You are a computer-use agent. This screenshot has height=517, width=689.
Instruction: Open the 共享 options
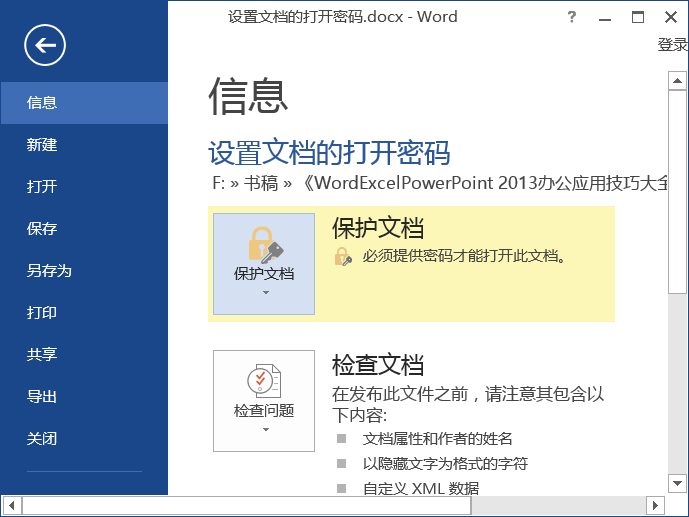[x=84, y=354]
